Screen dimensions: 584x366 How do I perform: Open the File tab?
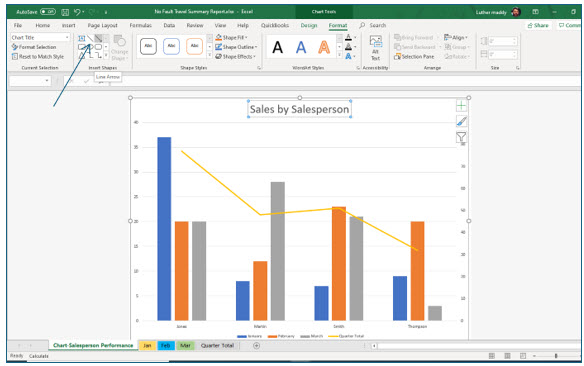[x=18, y=25]
